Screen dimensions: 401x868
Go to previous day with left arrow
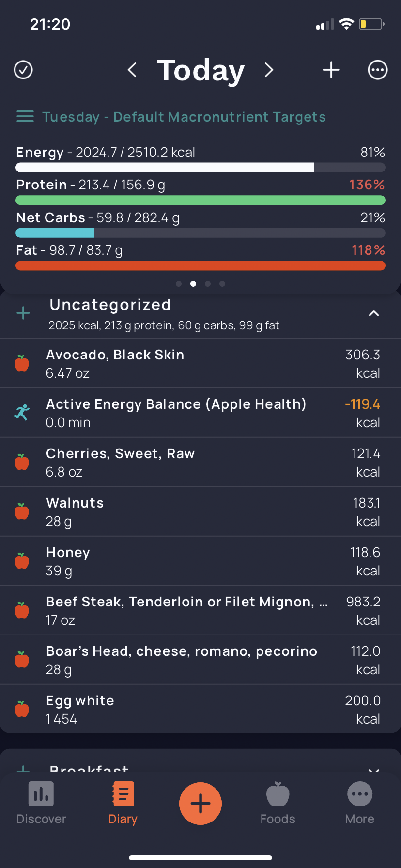pos(132,70)
